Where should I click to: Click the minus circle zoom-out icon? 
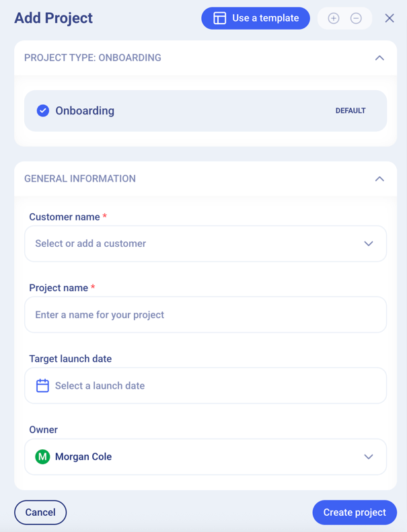[x=356, y=18]
